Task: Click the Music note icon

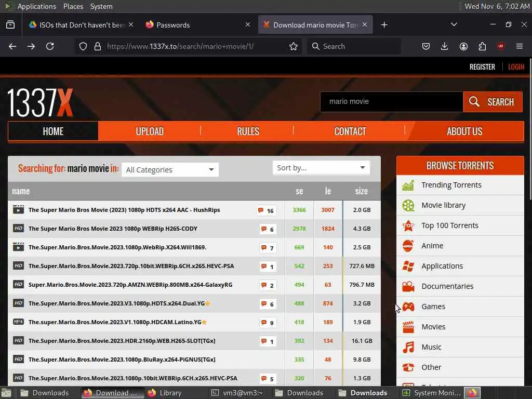Action: click(408, 348)
